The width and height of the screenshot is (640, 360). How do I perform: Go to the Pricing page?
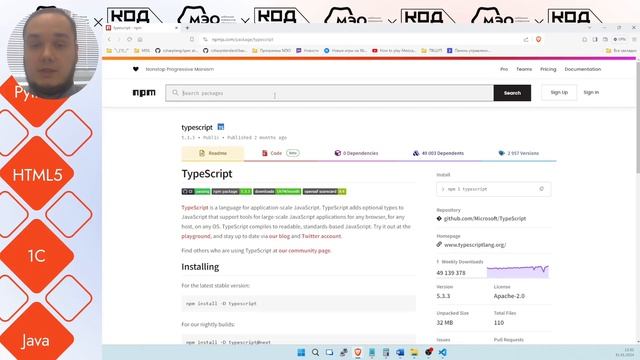click(x=548, y=69)
